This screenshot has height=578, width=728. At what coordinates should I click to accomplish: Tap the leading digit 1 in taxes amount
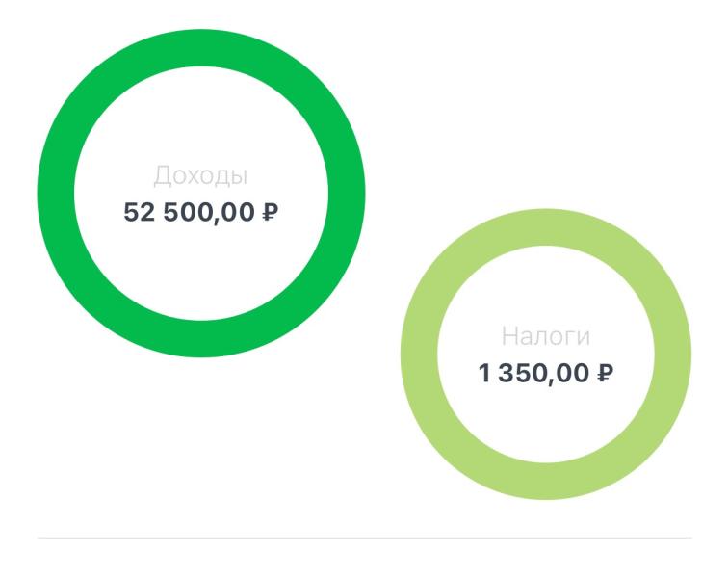coord(483,373)
